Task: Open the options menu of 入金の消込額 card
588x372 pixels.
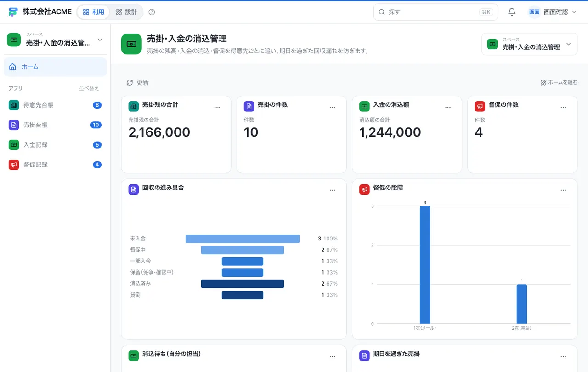Action: [448, 107]
